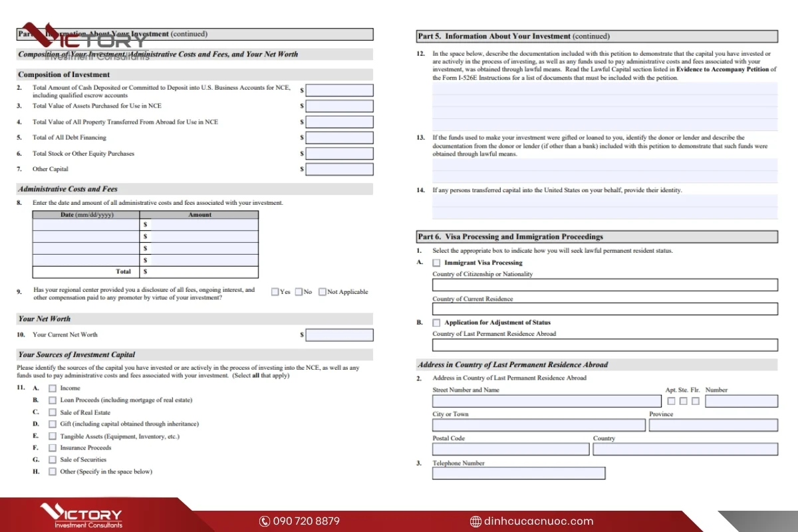Check the Tangible Assets checkbox
Image resolution: width=798 pixels, height=532 pixels.
coord(53,436)
